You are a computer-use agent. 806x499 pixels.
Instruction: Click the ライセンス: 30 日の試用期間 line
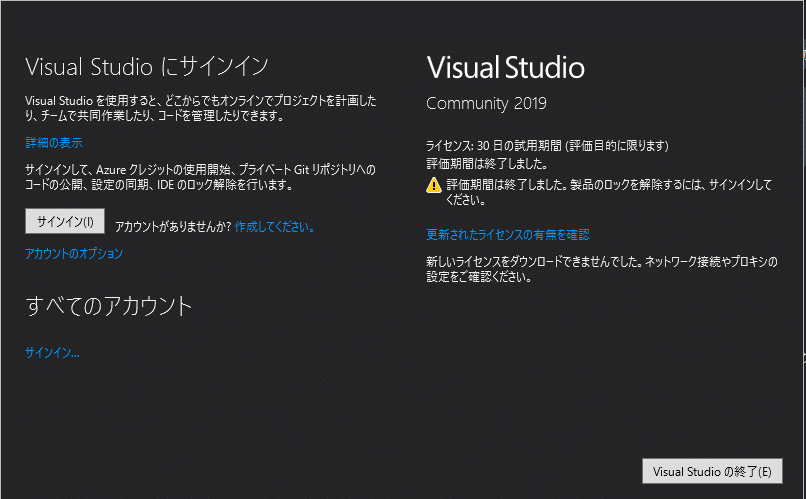coord(547,146)
